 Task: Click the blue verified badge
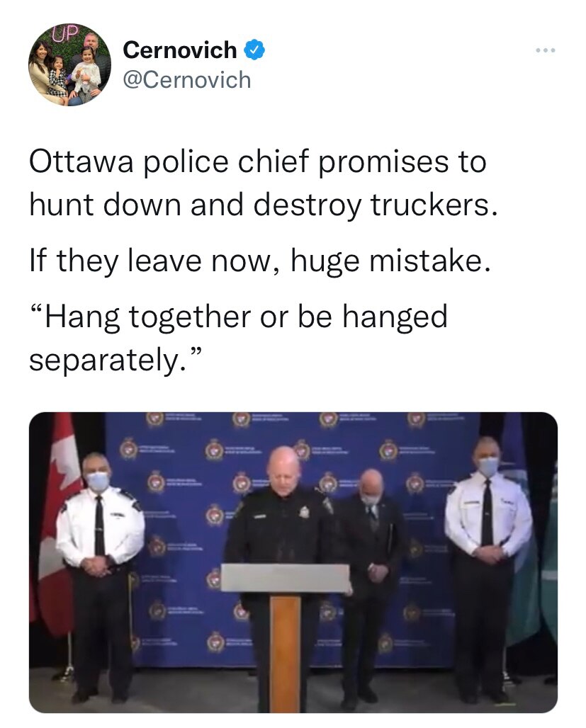[254, 50]
